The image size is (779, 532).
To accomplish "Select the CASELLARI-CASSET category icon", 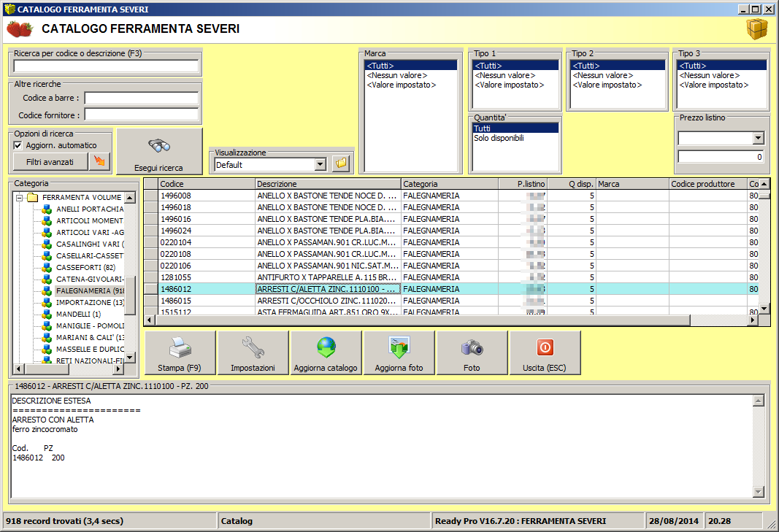I will click(47, 256).
